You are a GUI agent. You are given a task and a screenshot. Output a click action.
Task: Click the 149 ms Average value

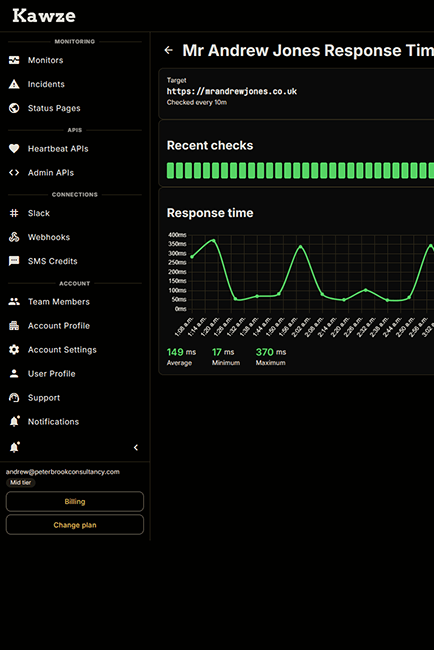pos(181,352)
